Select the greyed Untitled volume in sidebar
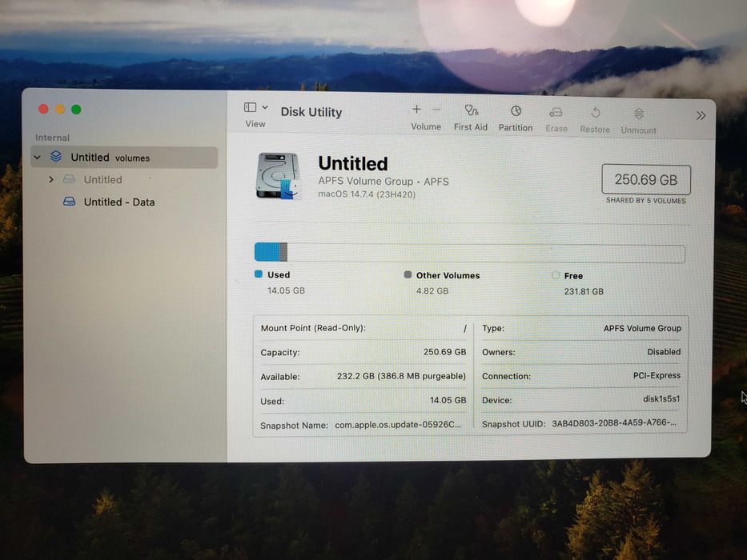This screenshot has height=560, width=747. click(103, 179)
